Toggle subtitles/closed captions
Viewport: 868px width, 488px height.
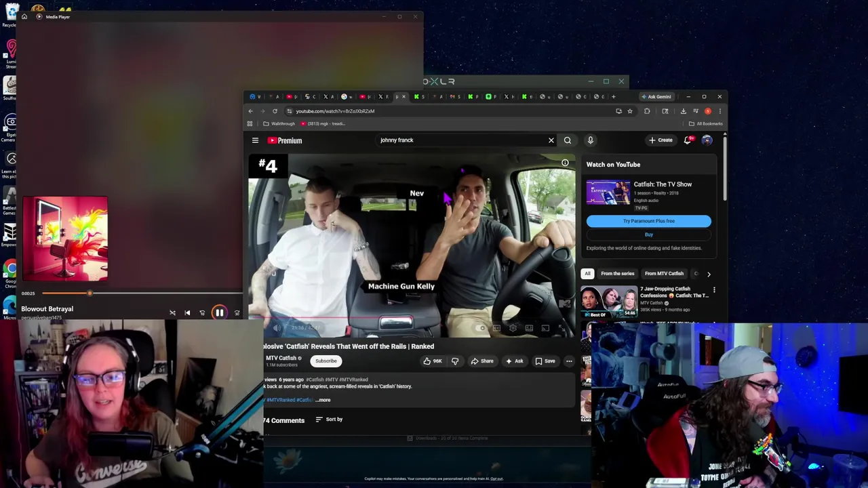pos(496,328)
